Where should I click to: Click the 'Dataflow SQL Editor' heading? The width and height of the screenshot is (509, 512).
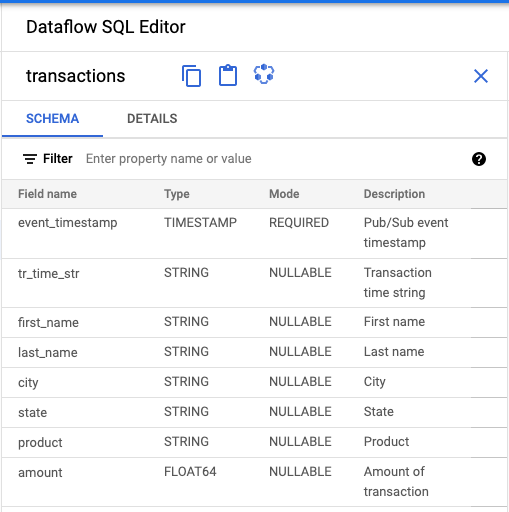click(x=106, y=27)
